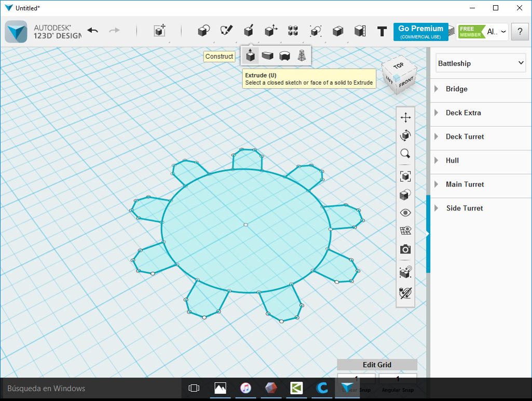Fit the model to the view

pos(405,176)
